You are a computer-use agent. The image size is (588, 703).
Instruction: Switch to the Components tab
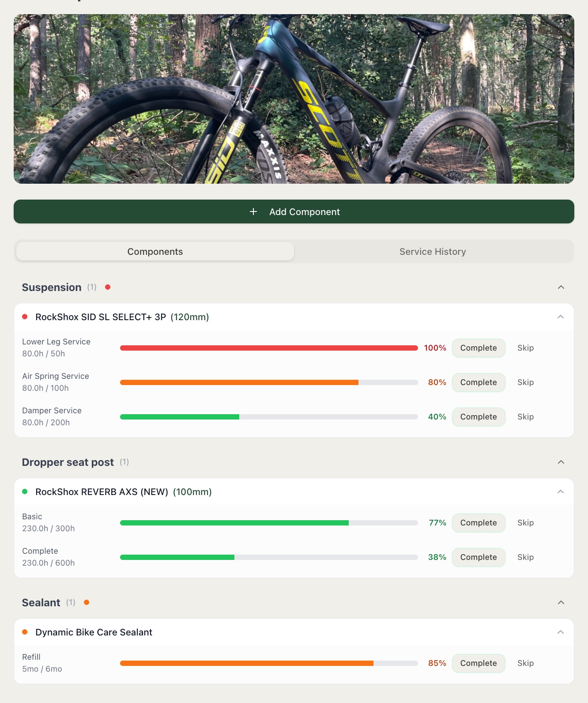pos(155,251)
